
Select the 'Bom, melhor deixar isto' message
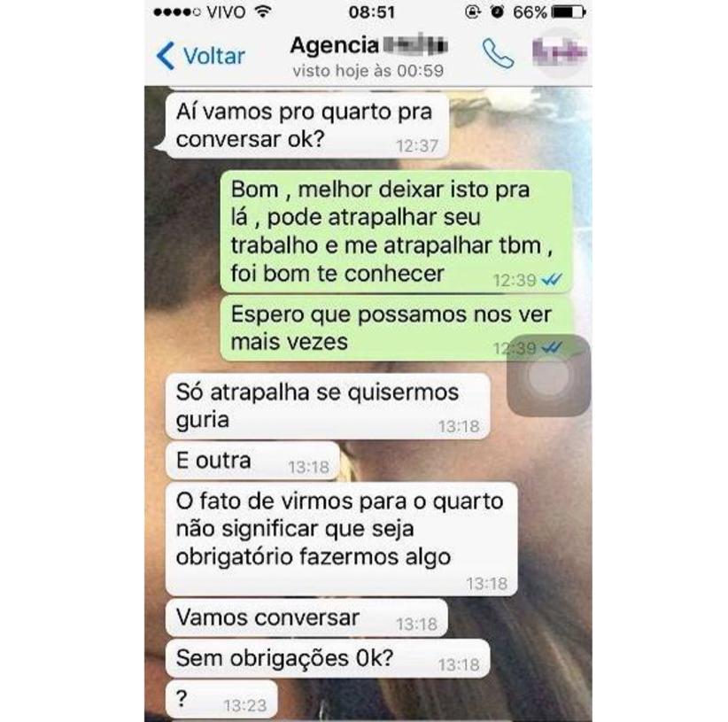pyautogui.click(x=396, y=232)
